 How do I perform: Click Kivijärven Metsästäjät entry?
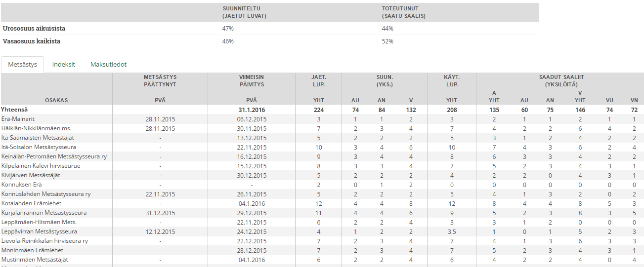click(31, 175)
